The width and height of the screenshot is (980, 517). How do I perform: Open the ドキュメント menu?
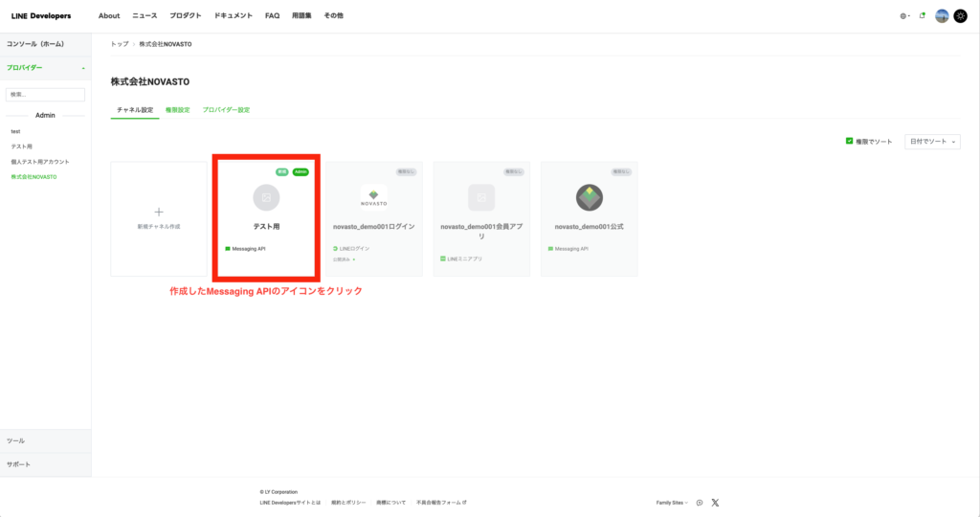[234, 15]
